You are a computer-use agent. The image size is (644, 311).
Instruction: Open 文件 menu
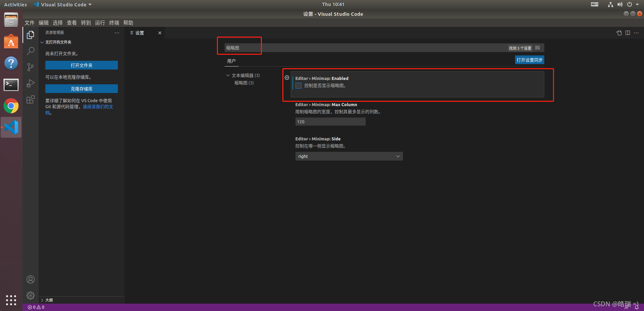pos(30,23)
